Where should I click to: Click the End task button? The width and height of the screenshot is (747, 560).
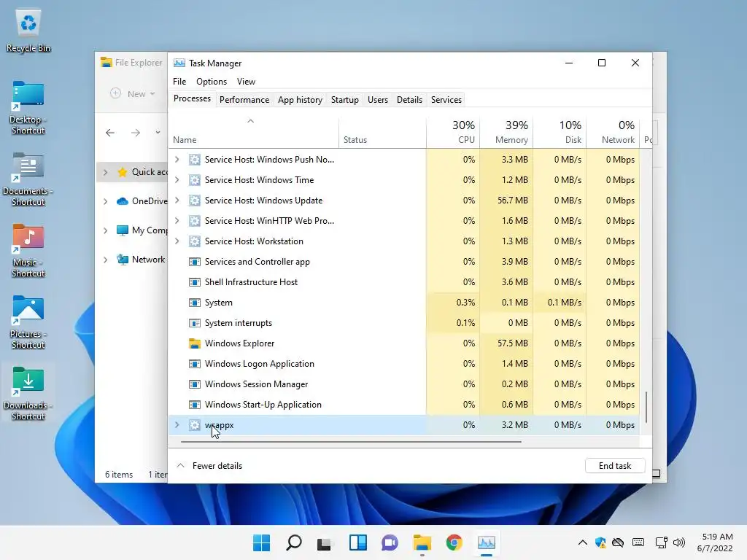pyautogui.click(x=615, y=466)
